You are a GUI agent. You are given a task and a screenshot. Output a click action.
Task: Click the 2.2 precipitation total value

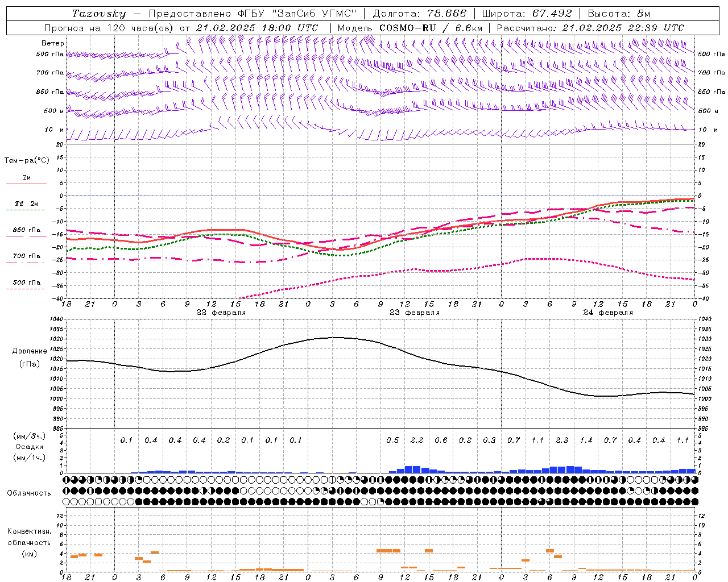[x=417, y=440]
